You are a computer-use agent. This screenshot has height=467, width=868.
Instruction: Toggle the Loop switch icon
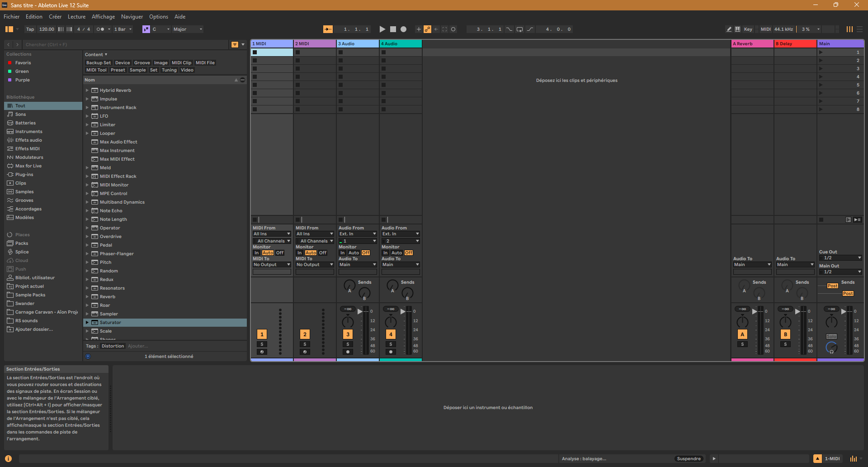coord(520,29)
